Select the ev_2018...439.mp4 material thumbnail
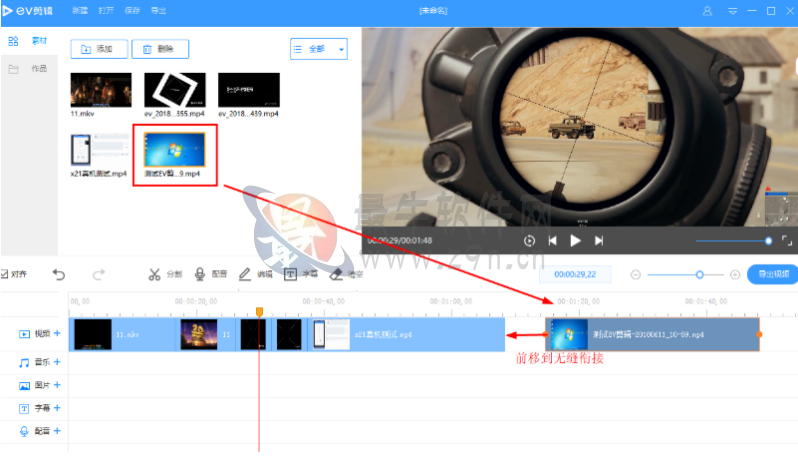Screen dimensions: 798x467 [249, 90]
